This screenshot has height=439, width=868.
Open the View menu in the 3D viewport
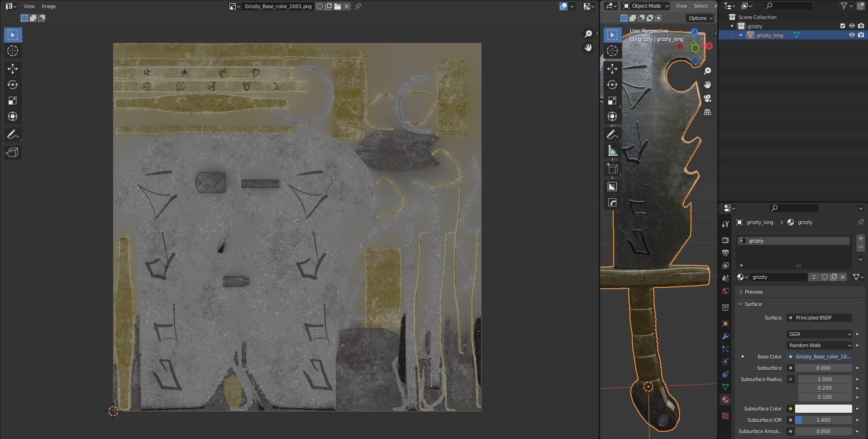[681, 6]
